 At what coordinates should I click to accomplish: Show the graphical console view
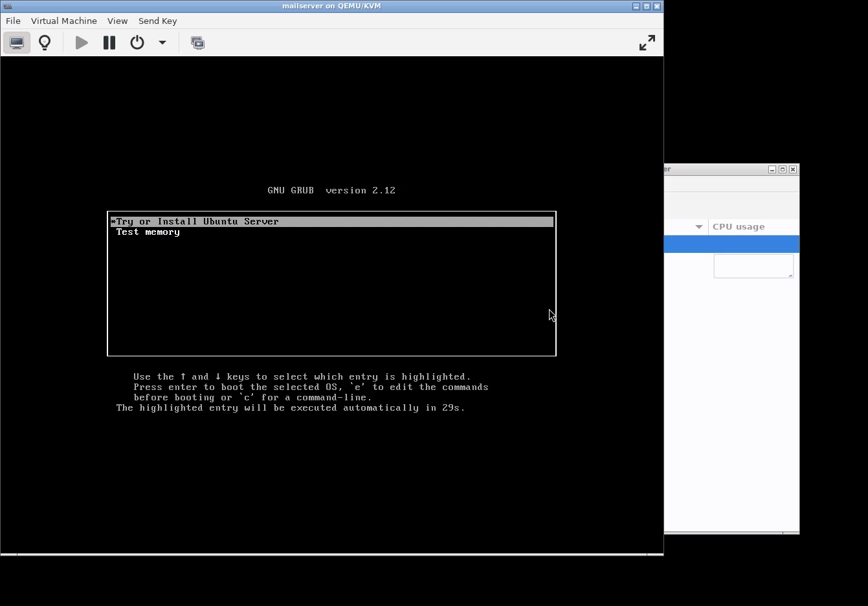(17, 43)
